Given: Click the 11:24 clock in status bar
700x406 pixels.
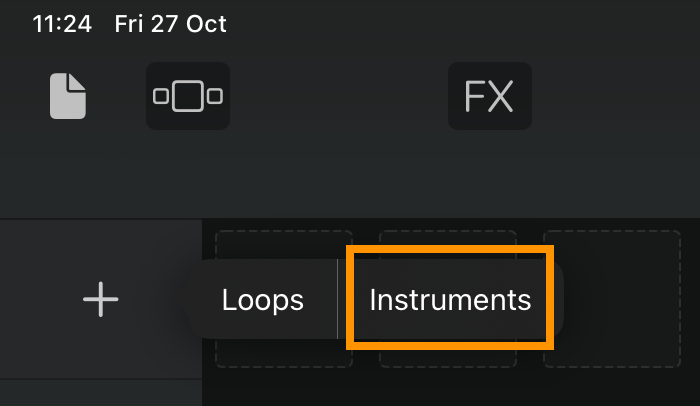Looking at the screenshot, I should [x=62, y=24].
